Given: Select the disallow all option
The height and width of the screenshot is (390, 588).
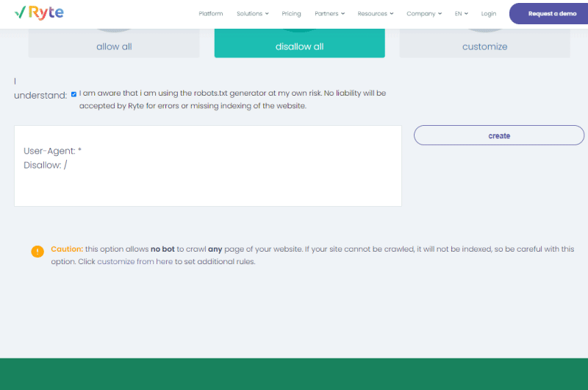Looking at the screenshot, I should click(300, 43).
